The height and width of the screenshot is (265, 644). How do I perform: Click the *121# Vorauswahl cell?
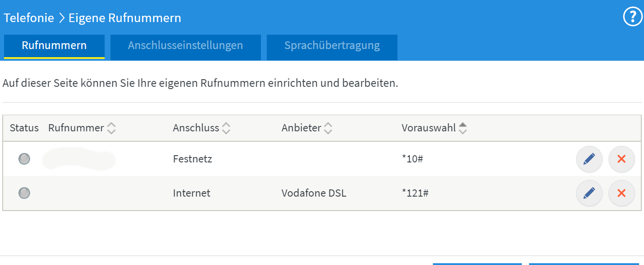(x=415, y=193)
